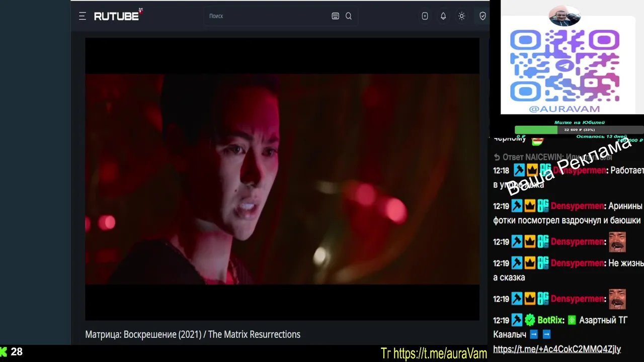Click the Matrix Resurrections video player
The height and width of the screenshot is (362, 644).
(282, 179)
